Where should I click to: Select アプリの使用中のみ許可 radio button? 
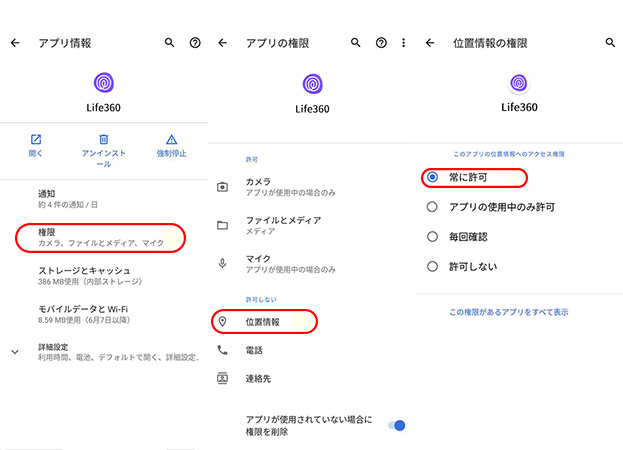[432, 207]
